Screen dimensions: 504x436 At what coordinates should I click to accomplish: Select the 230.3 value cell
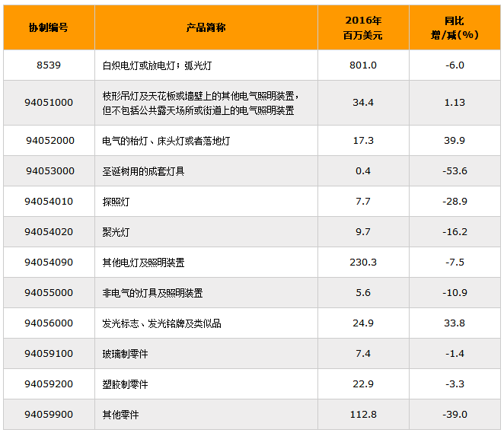point(363,263)
